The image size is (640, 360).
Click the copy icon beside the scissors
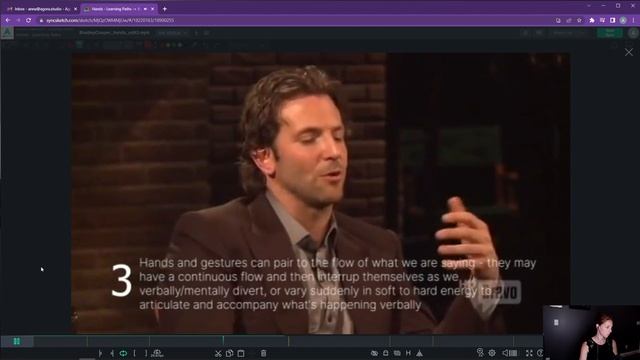click(x=230, y=353)
